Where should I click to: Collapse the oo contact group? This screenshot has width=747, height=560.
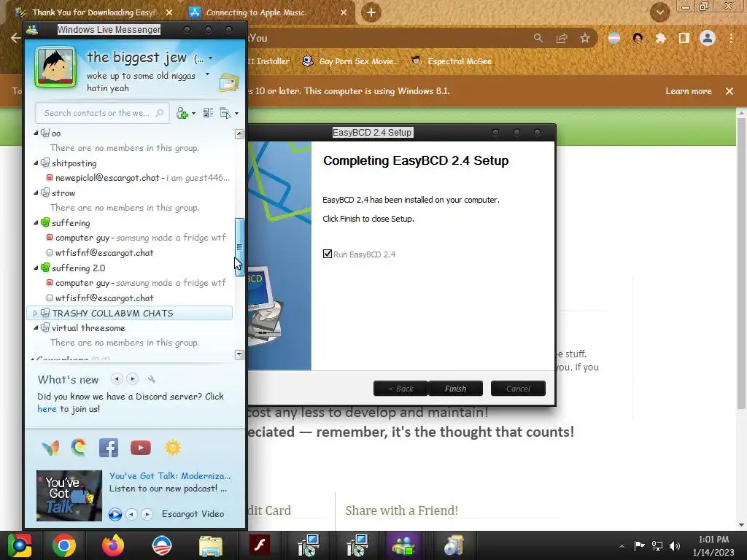tap(36, 133)
